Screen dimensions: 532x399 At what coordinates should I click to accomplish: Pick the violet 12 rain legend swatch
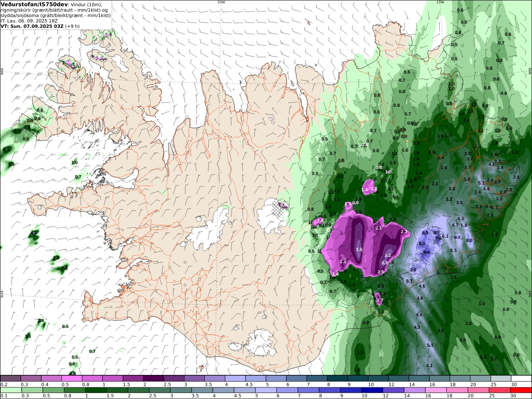point(394,390)
